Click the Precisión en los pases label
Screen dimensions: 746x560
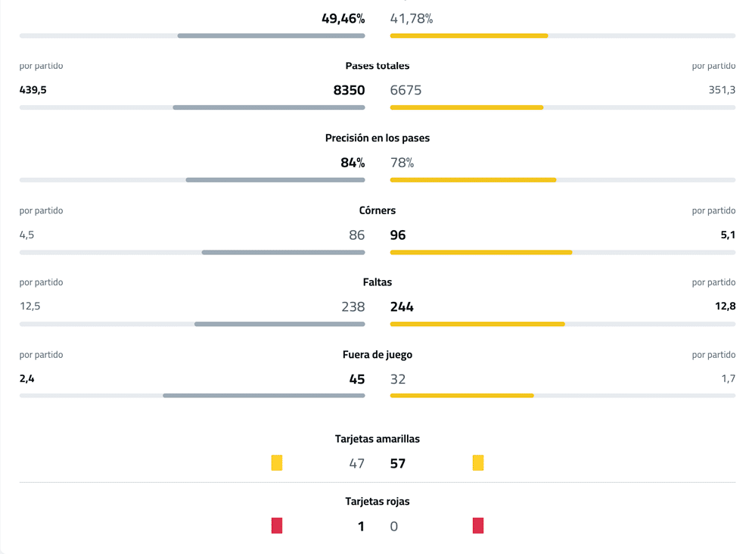click(x=378, y=138)
